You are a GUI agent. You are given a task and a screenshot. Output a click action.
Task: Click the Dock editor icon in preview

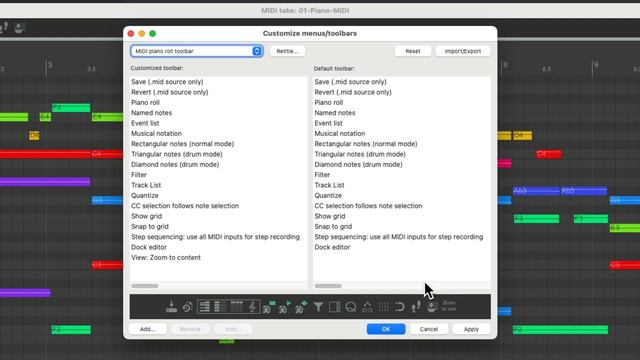point(432,307)
